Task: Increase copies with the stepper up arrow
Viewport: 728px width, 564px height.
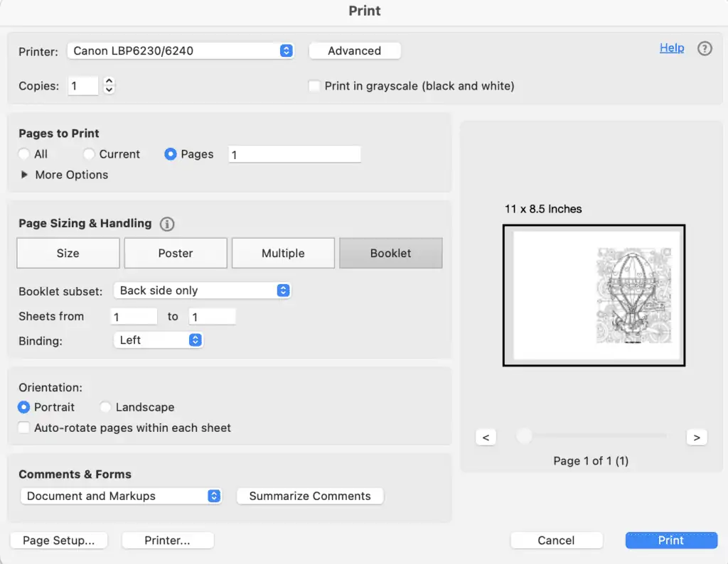Action: [x=109, y=81]
